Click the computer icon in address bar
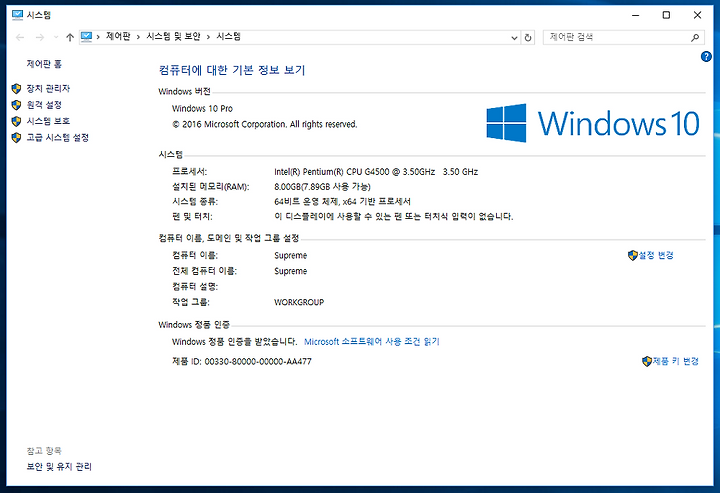The width and height of the screenshot is (720, 493). (86, 37)
